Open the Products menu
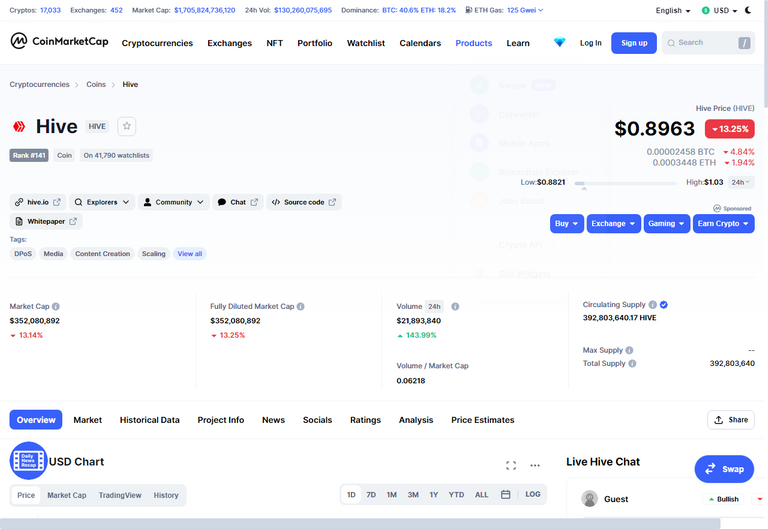This screenshot has height=529, width=768. coord(474,43)
